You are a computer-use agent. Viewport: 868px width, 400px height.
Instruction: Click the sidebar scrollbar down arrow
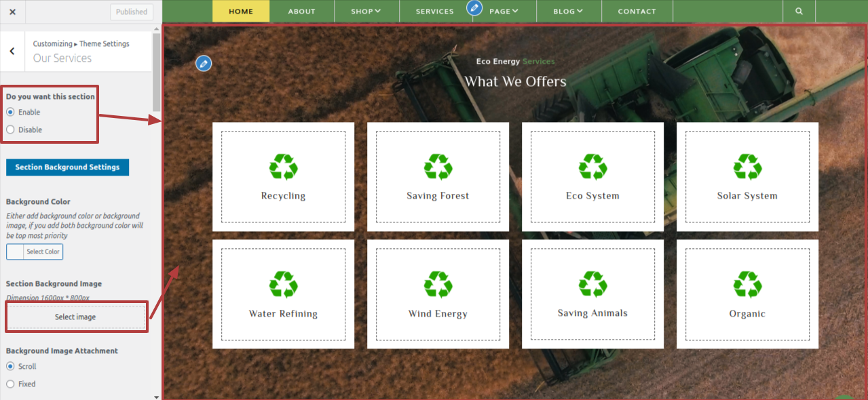click(157, 396)
